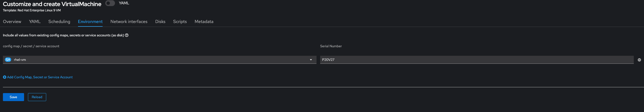
Task: Focus the Serial Number field with P20V27
Action: [x=476, y=60]
